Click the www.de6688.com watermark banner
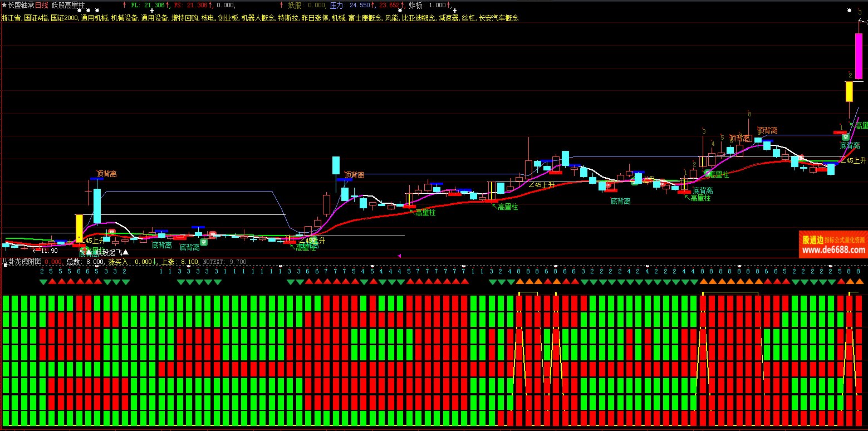This screenshot has height=431, width=868. (x=833, y=251)
